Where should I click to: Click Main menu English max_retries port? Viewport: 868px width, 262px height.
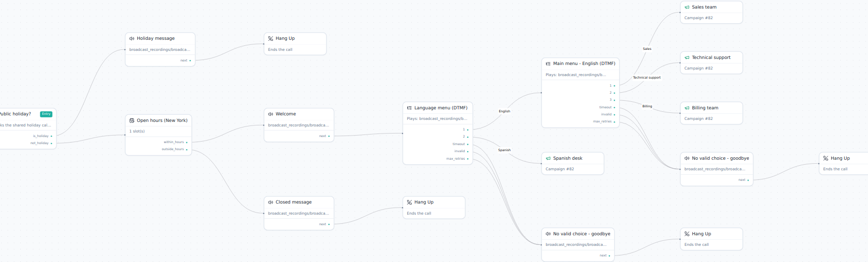[614, 121]
